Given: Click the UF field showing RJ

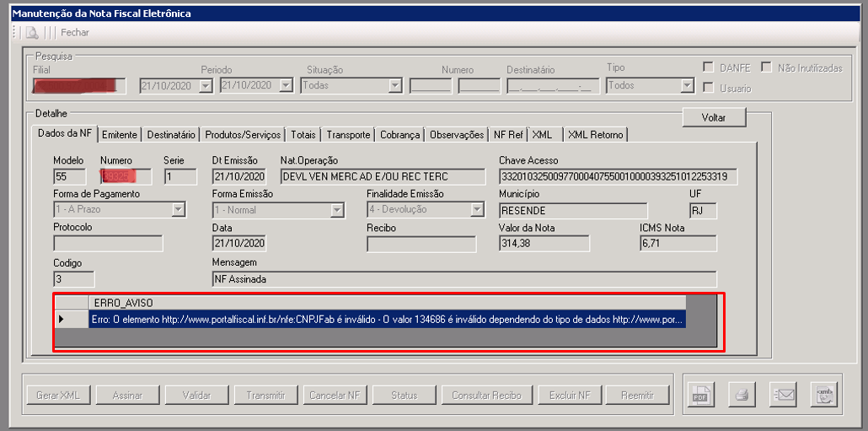Looking at the screenshot, I should [703, 211].
